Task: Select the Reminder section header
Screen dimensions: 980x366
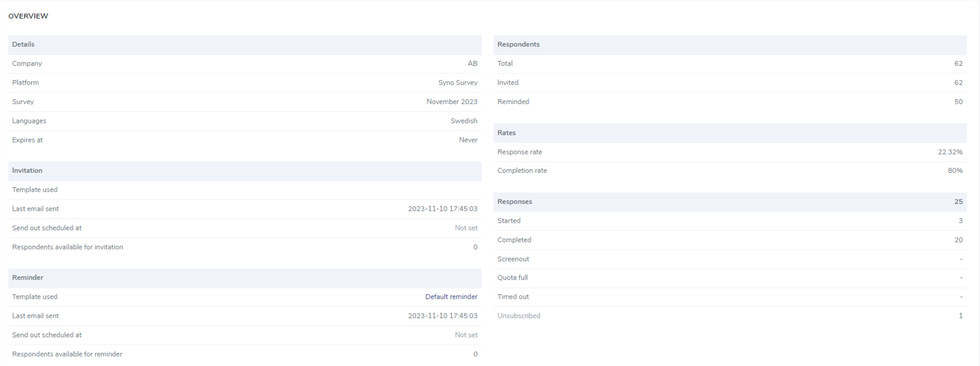Action: [x=245, y=278]
